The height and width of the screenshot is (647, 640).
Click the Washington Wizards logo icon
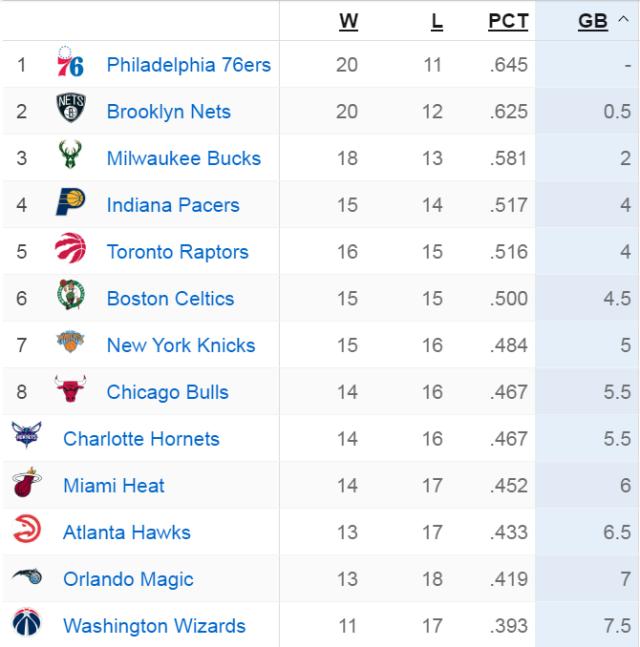coord(25,625)
